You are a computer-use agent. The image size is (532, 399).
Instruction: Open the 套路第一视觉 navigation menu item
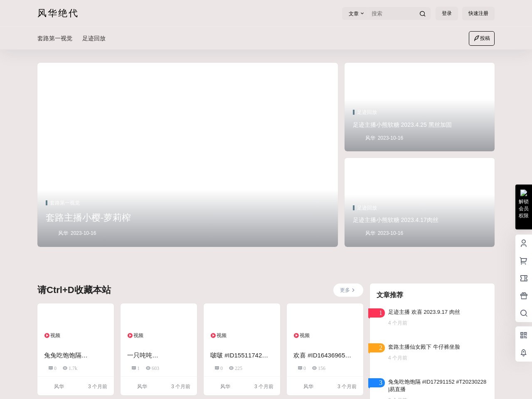pos(55,38)
